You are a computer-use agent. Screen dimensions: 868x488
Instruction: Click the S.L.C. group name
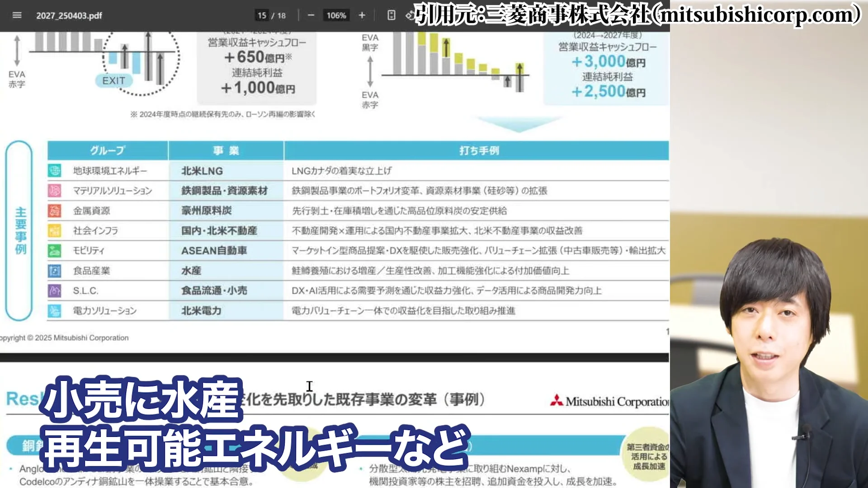pyautogui.click(x=86, y=291)
